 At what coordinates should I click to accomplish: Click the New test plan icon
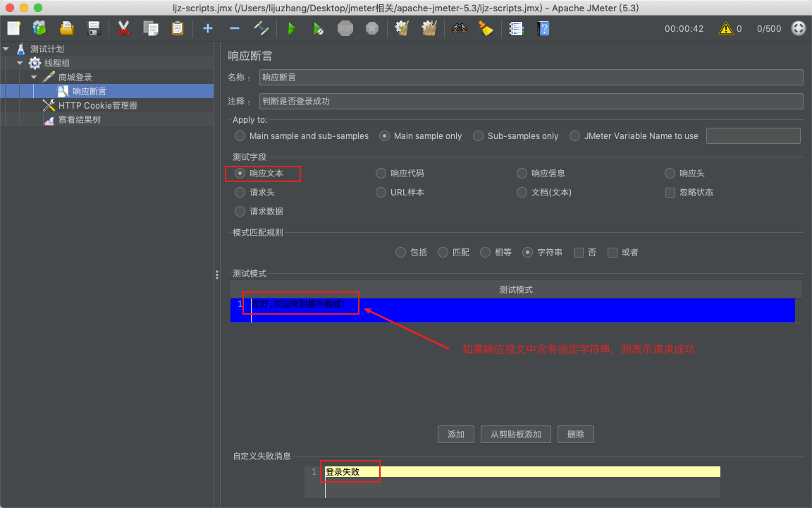[x=13, y=28]
